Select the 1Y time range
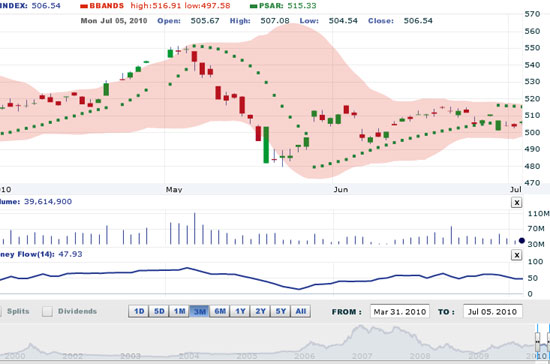 point(240,311)
